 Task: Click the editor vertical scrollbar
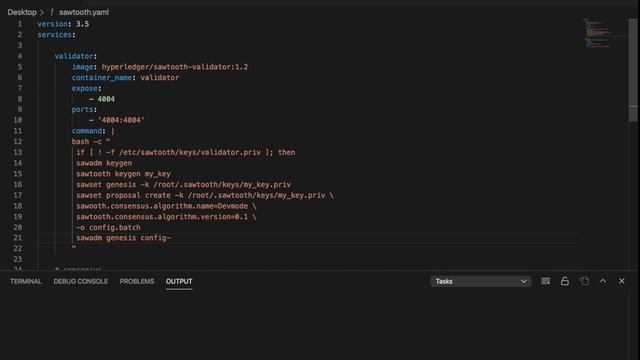(x=633, y=69)
